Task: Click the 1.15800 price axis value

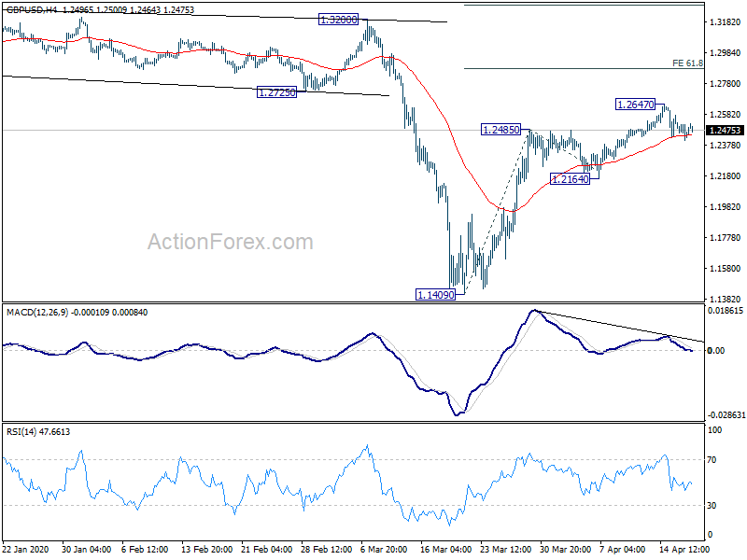Action: pos(726,269)
